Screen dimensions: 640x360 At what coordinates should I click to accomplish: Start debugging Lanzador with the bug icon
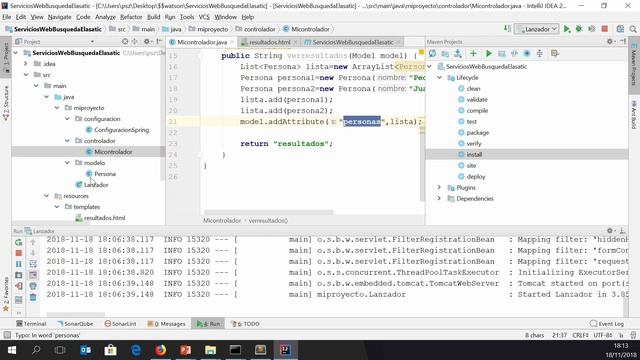pos(579,29)
